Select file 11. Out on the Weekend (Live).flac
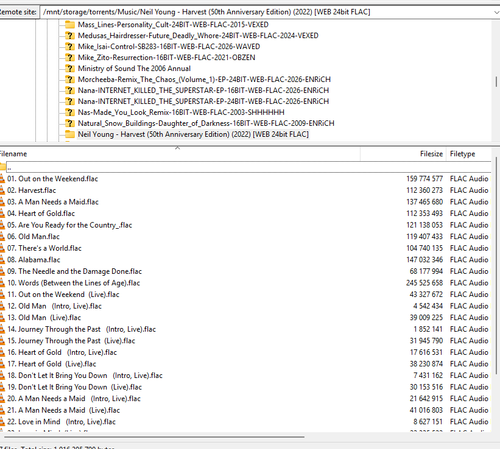This screenshot has width=500, height=449. [x=63, y=295]
